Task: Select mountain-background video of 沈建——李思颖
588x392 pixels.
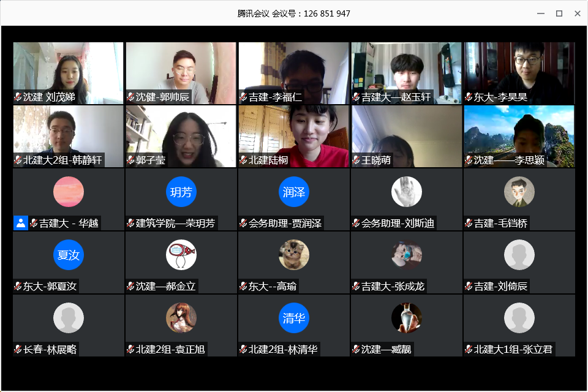Action: [519, 136]
